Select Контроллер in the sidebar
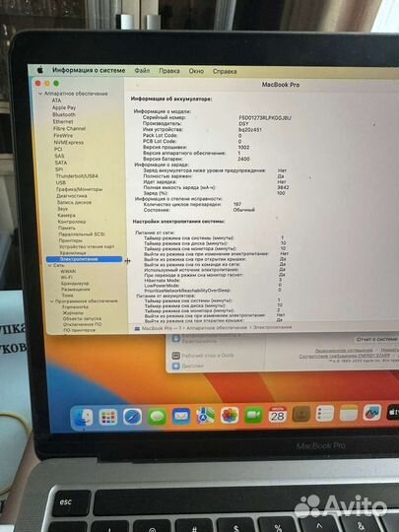This screenshot has width=399, height=532. pyautogui.click(x=72, y=222)
